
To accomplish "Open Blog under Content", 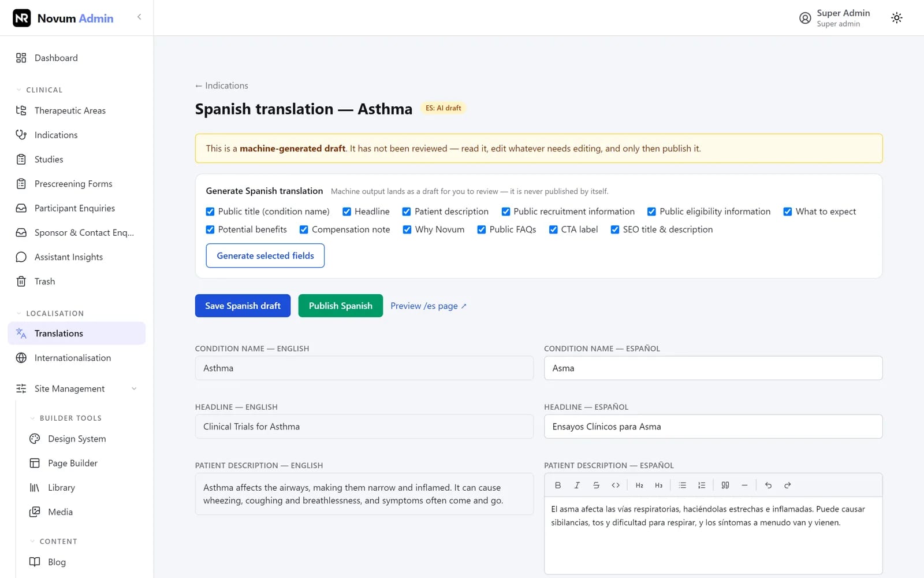I will (x=84, y=562).
